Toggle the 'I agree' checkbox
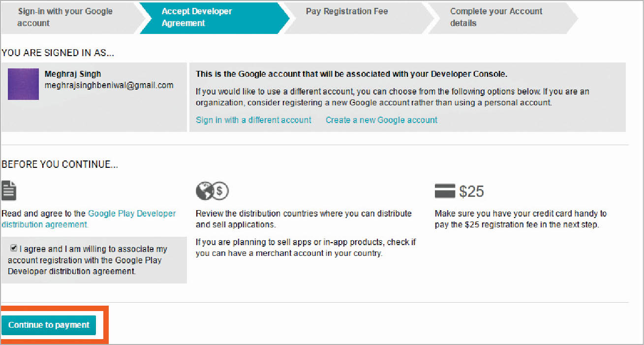This screenshot has height=345, width=644. [x=14, y=249]
